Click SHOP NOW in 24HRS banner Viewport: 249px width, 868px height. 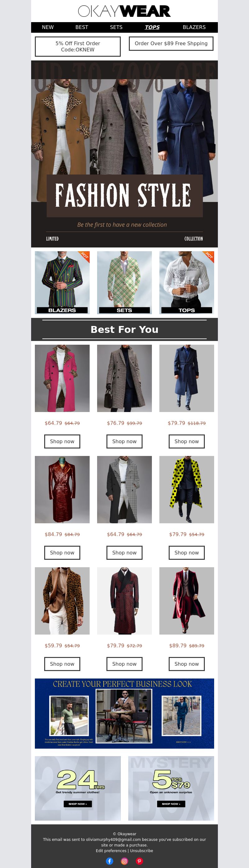pyautogui.click(x=78, y=804)
